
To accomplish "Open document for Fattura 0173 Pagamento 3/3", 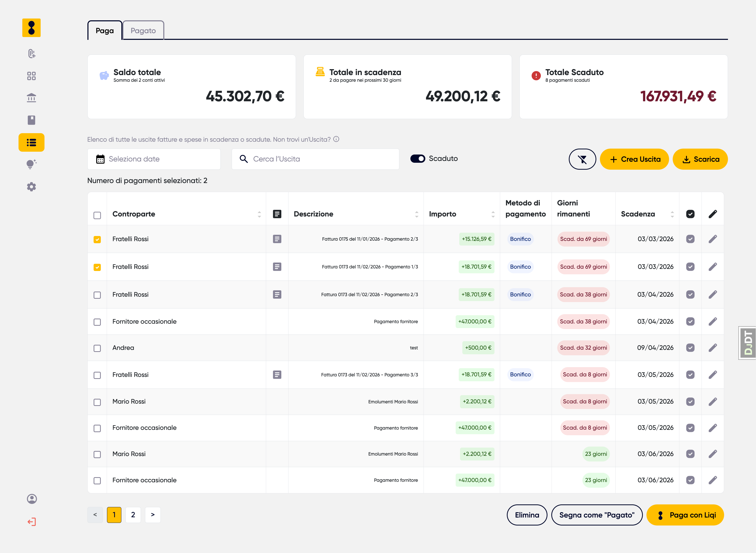I will pos(277,375).
